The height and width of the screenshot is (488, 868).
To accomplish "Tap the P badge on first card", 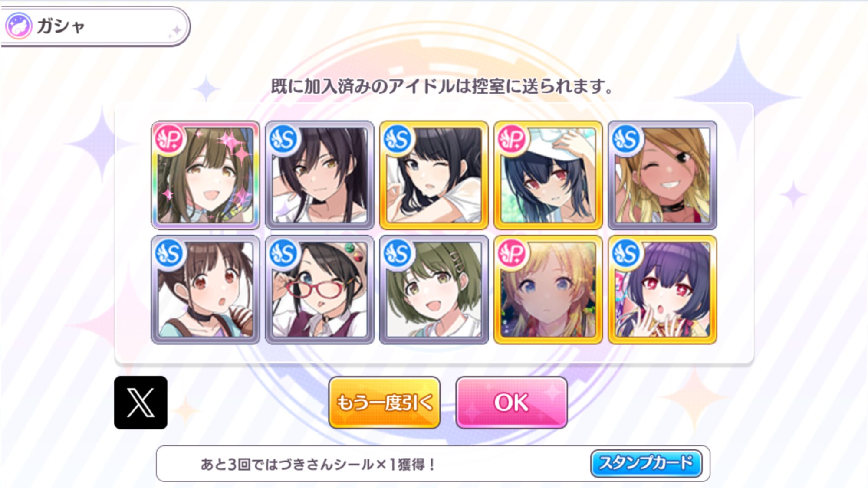I will pos(169,139).
